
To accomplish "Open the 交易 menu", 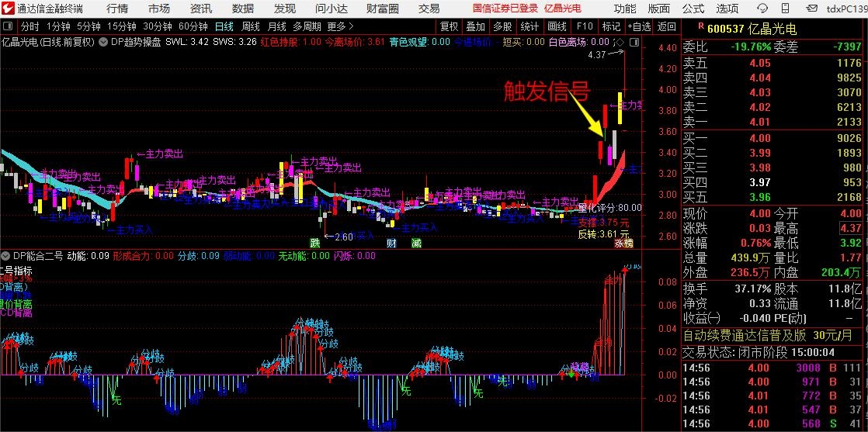I will point(429,9).
